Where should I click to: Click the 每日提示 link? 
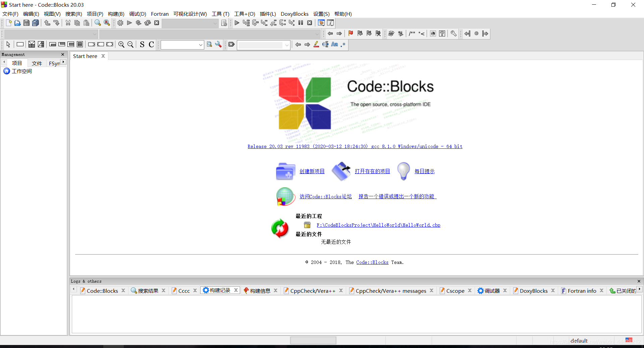pyautogui.click(x=424, y=171)
